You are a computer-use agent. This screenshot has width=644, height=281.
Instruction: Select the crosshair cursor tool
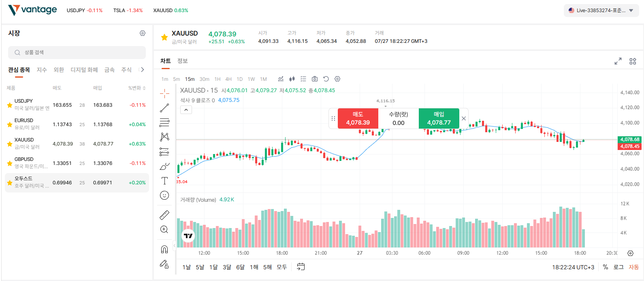coord(164,94)
